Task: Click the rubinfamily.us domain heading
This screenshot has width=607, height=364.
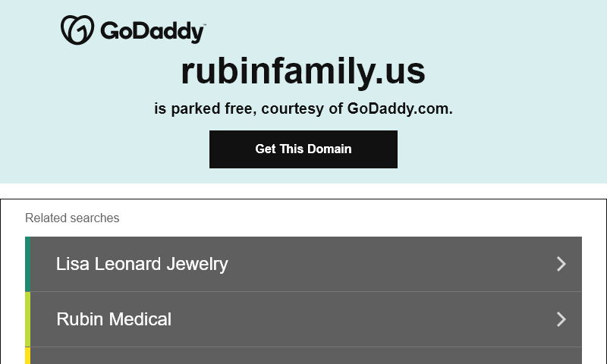Action: pyautogui.click(x=303, y=71)
